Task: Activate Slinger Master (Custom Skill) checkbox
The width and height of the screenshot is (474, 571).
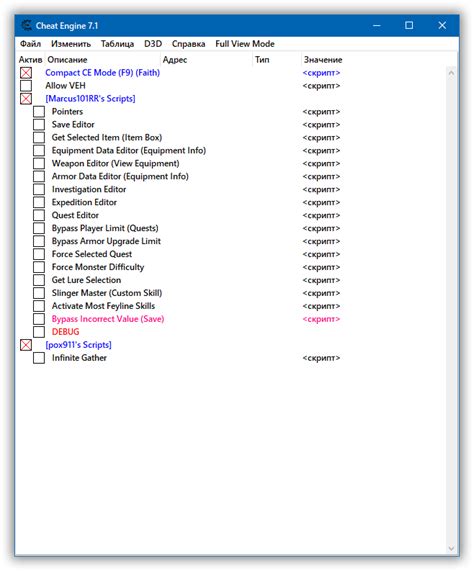Action: [x=39, y=293]
